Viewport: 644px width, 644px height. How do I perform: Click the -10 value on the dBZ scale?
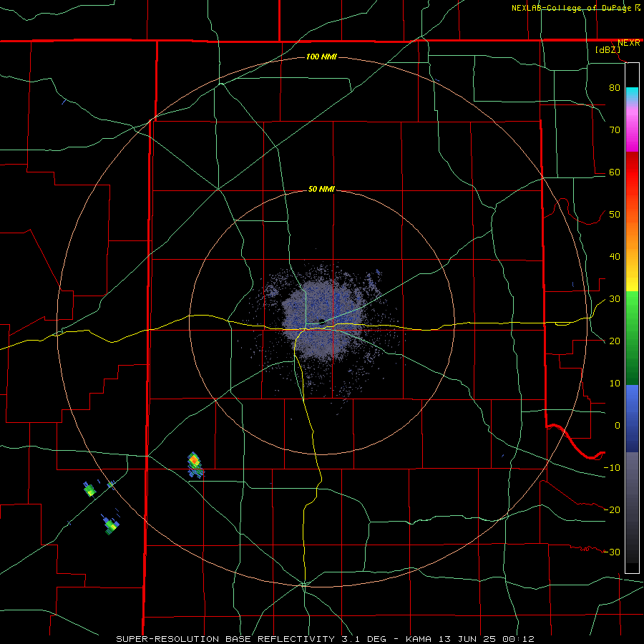612,467
